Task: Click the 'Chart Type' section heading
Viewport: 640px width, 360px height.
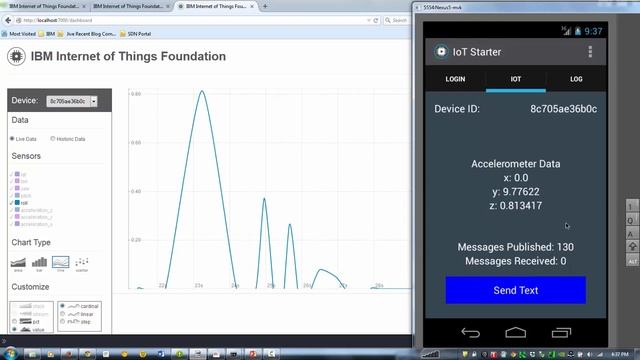Action: tap(31, 242)
